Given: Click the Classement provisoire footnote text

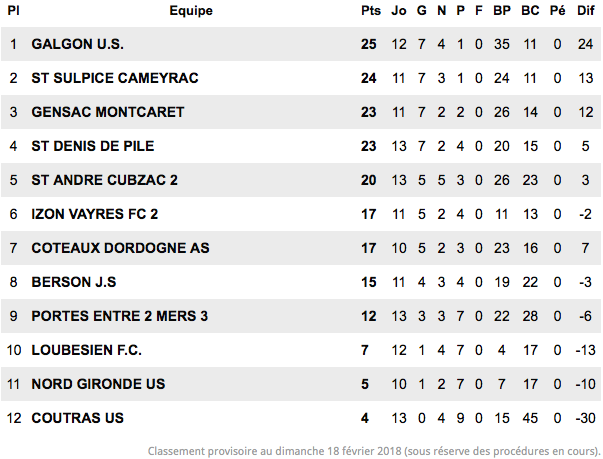Looking at the screenshot, I should tap(374, 451).
